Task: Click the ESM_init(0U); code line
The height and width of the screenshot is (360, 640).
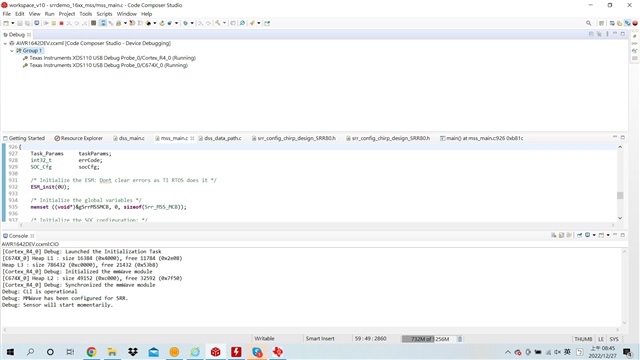Action: tap(50, 187)
